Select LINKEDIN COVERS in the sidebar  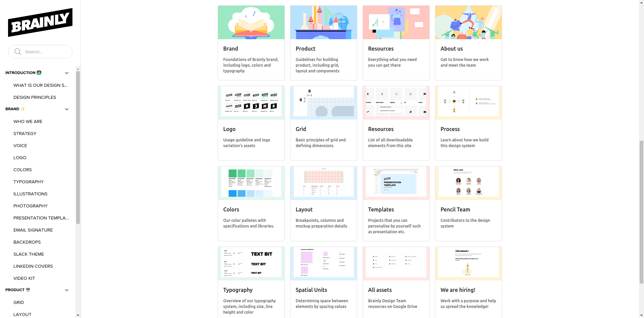(33, 266)
